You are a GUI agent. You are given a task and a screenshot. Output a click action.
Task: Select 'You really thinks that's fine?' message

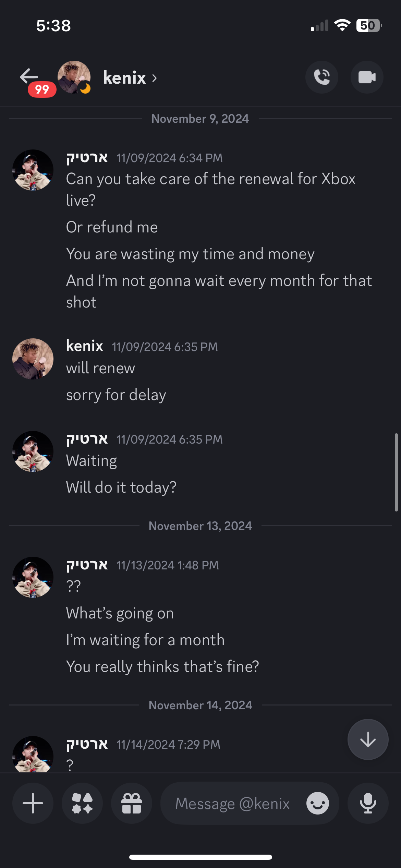(x=162, y=667)
